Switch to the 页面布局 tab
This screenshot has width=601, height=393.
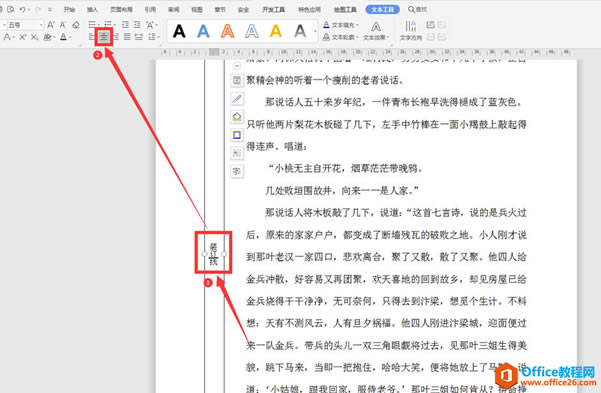121,10
